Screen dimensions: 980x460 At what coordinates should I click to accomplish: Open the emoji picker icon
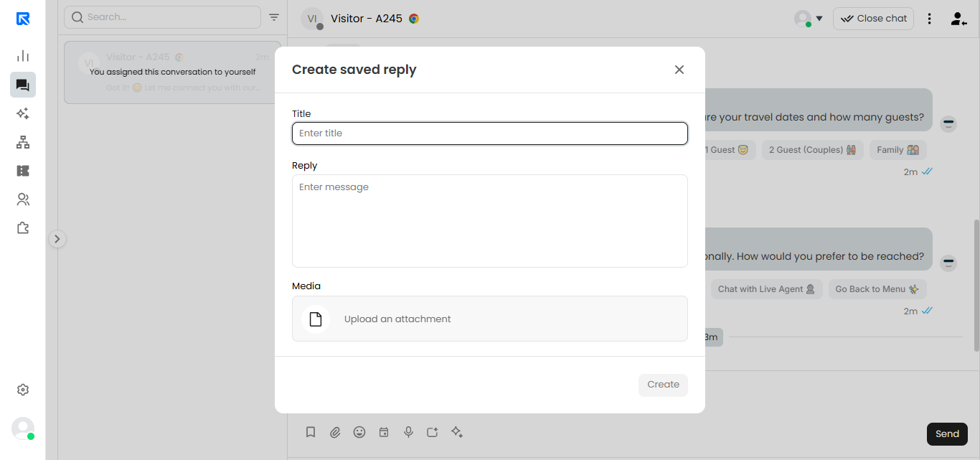tap(359, 432)
